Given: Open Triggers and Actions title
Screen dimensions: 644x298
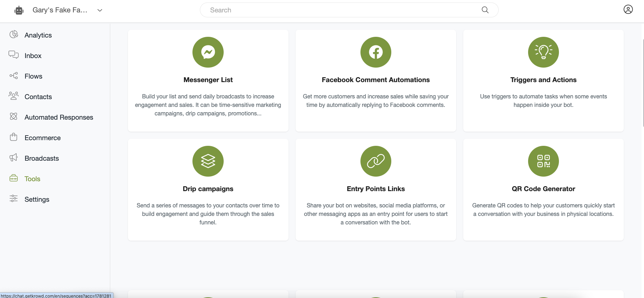Looking at the screenshot, I should tap(543, 80).
